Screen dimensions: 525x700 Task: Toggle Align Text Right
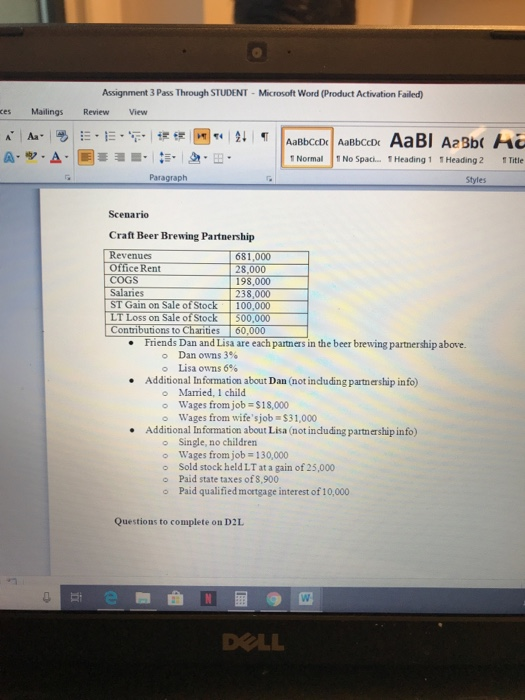119,157
